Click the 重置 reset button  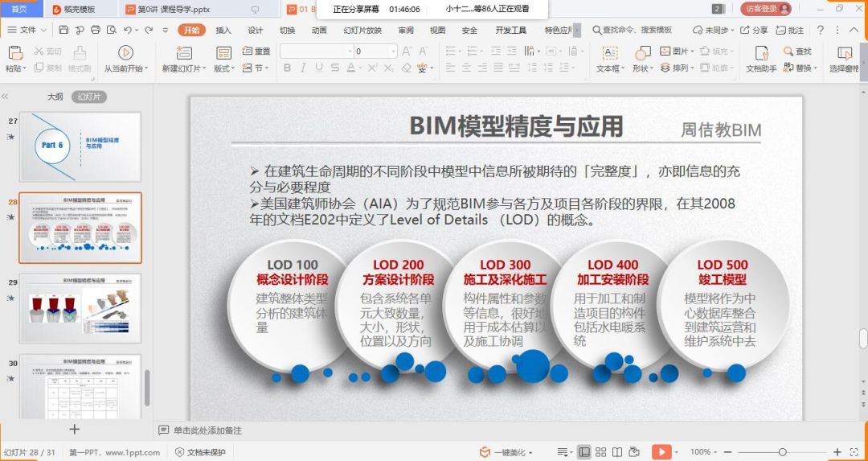256,51
